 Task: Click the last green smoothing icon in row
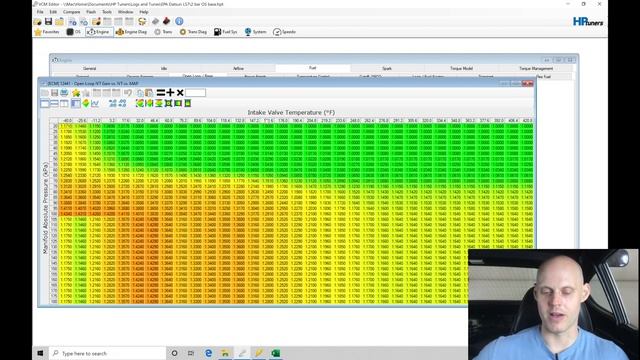pyautogui.click(x=188, y=104)
